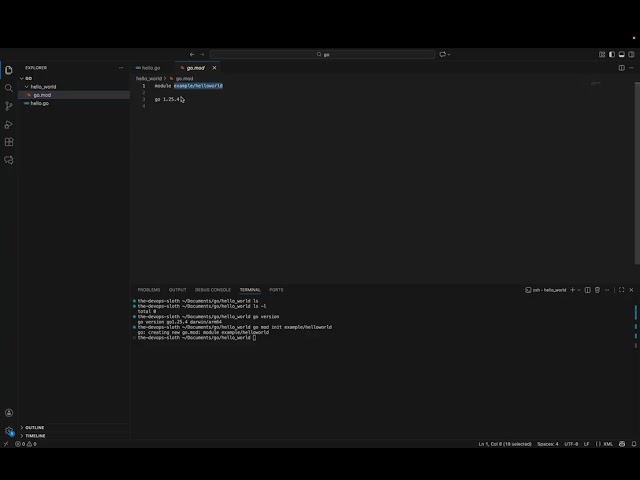Switch to the Debug Console tab

tap(213, 290)
